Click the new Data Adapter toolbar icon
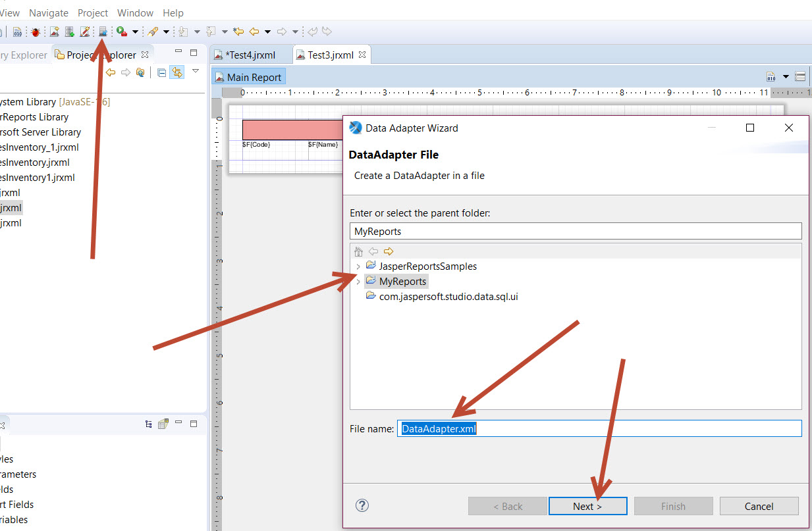Viewport: 812px width, 531px height. click(103, 32)
